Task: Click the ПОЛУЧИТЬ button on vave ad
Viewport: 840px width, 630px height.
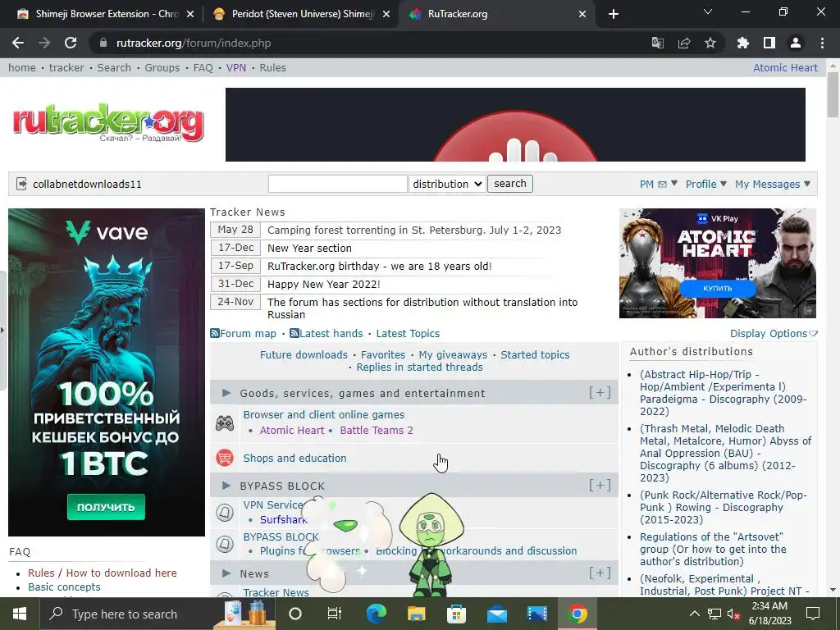Action: (x=106, y=507)
